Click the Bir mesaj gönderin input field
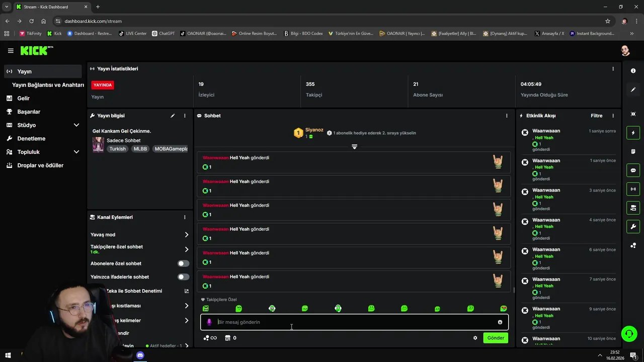The width and height of the screenshot is (644, 362). tap(354, 322)
